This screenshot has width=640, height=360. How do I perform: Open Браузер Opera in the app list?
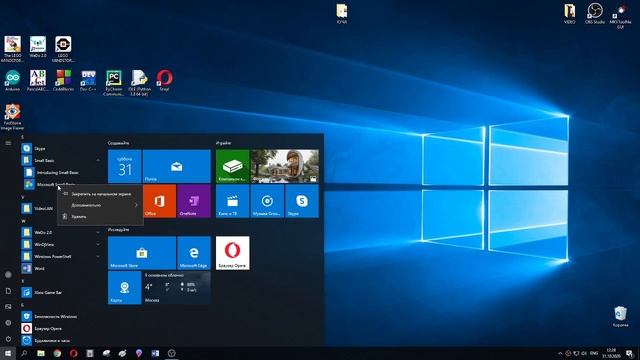[61, 329]
